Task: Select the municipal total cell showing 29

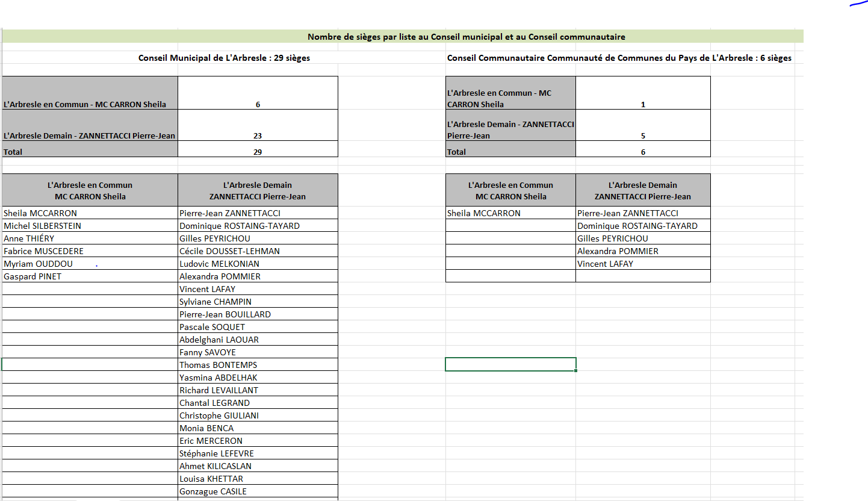Action: point(258,152)
